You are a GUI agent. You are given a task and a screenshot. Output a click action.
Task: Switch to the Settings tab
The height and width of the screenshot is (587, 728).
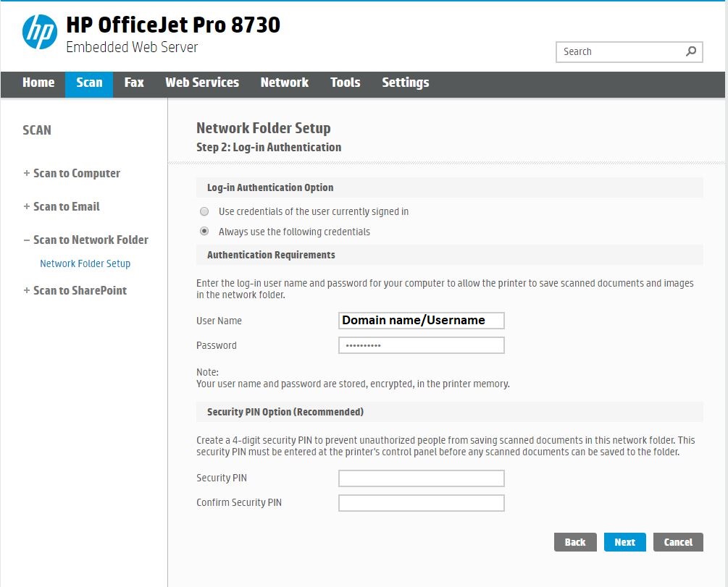[x=406, y=83]
